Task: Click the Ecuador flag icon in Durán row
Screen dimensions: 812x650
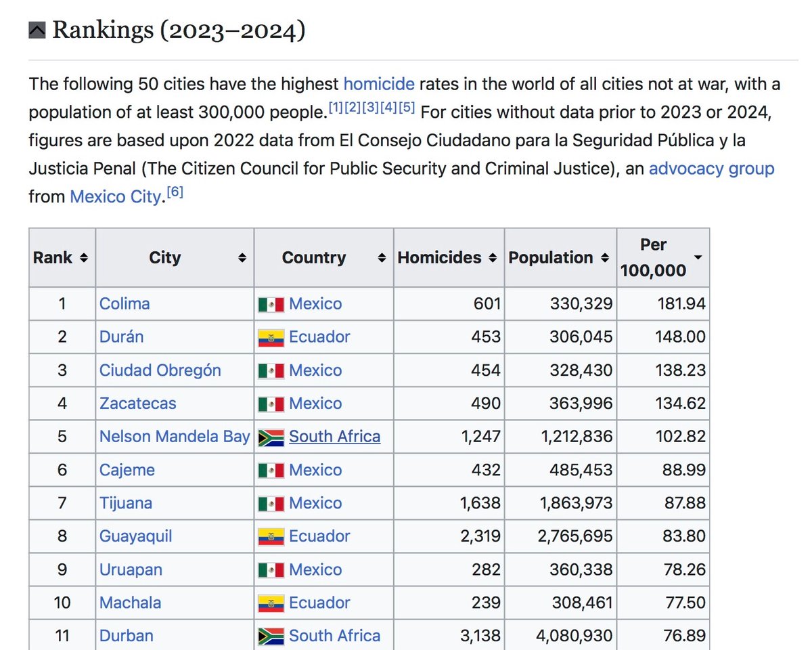Action: (271, 338)
